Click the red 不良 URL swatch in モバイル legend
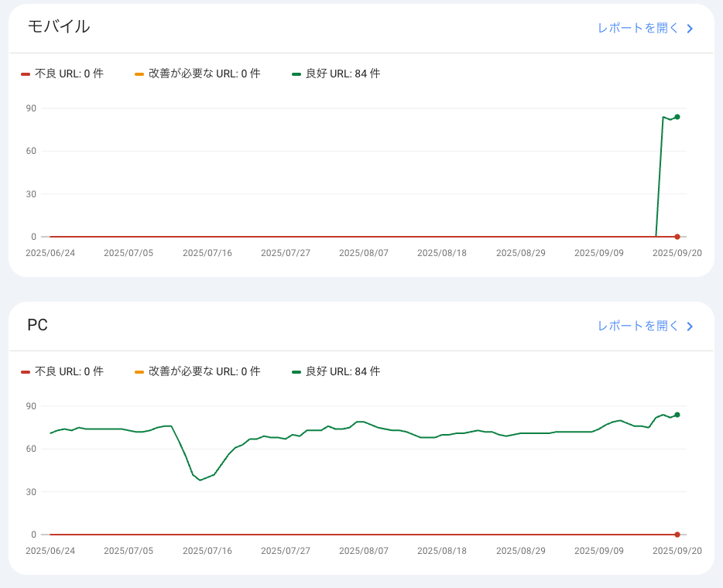The height and width of the screenshot is (588, 723). pyautogui.click(x=26, y=74)
